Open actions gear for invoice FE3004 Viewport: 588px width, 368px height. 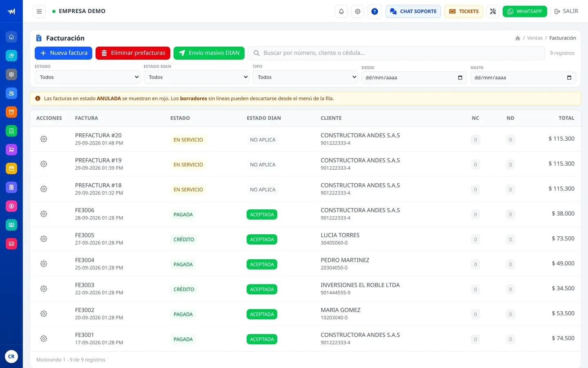(44, 264)
